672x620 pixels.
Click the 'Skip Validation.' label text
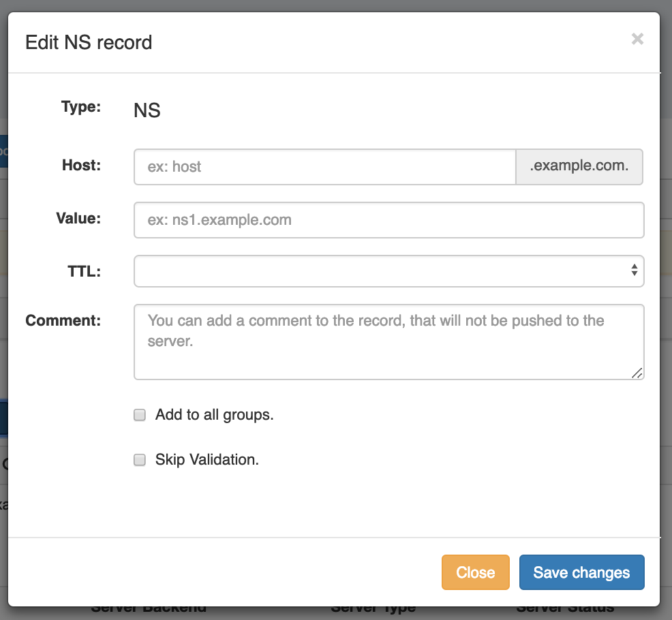coord(207,460)
